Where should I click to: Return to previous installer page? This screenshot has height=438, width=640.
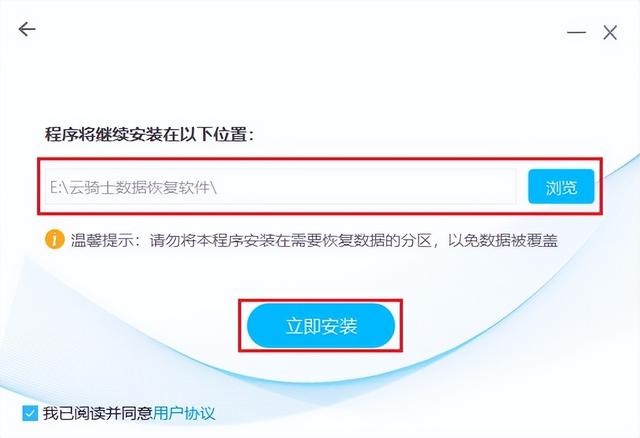pyautogui.click(x=27, y=29)
